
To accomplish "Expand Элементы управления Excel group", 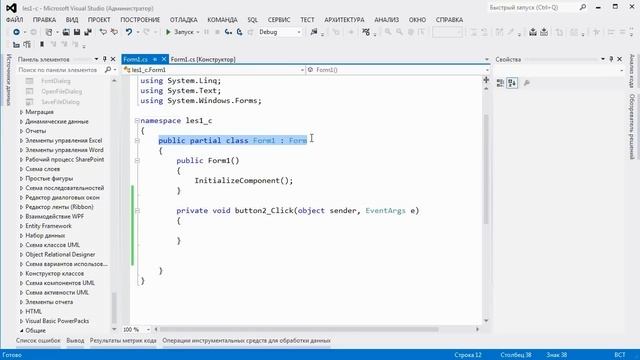I will click(21, 140).
